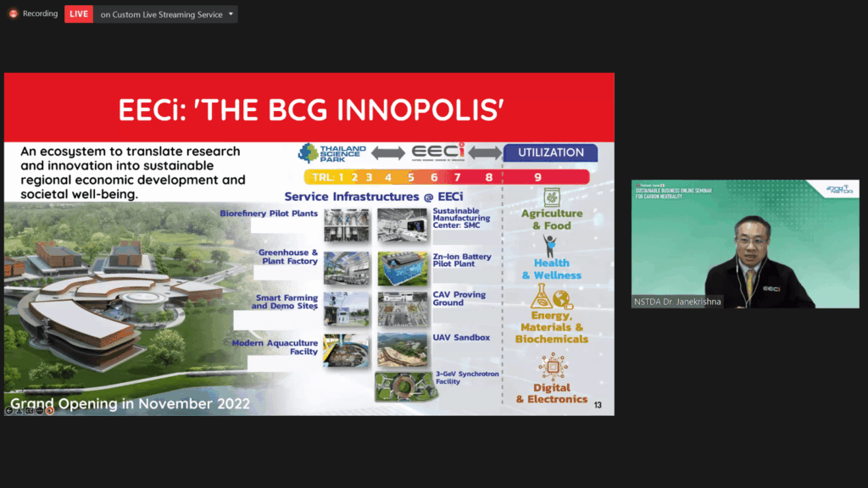This screenshot has height=488, width=868.
Task: Click the red Recording indicator icon
Action: [13, 14]
